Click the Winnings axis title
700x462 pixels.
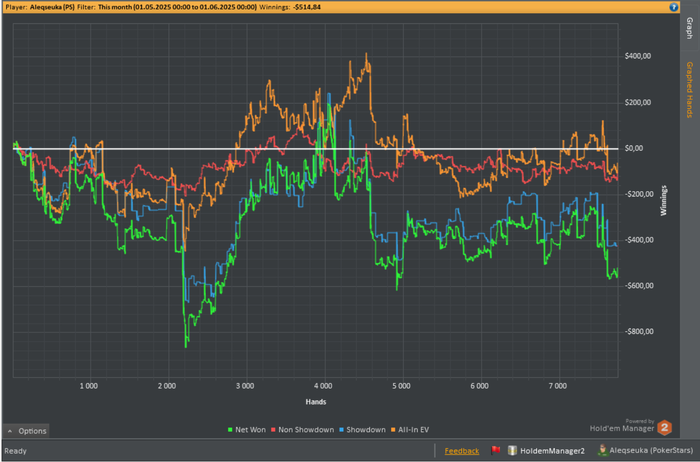pyautogui.click(x=661, y=200)
